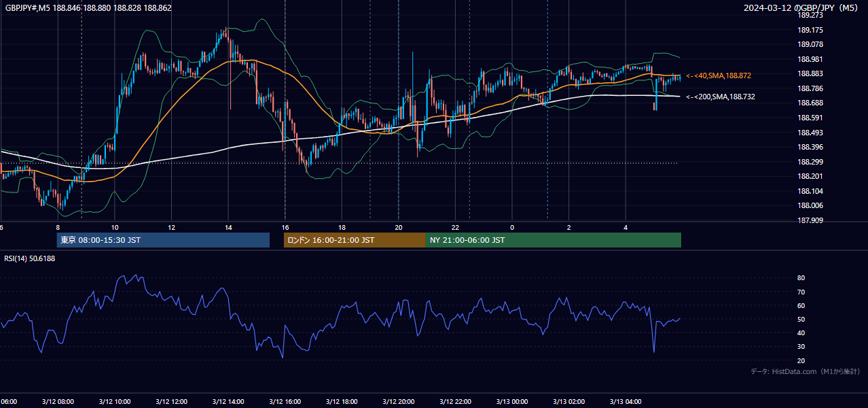Click the RSI(14) 50.6188 indicator label
The image size is (868, 408).
tap(30, 258)
